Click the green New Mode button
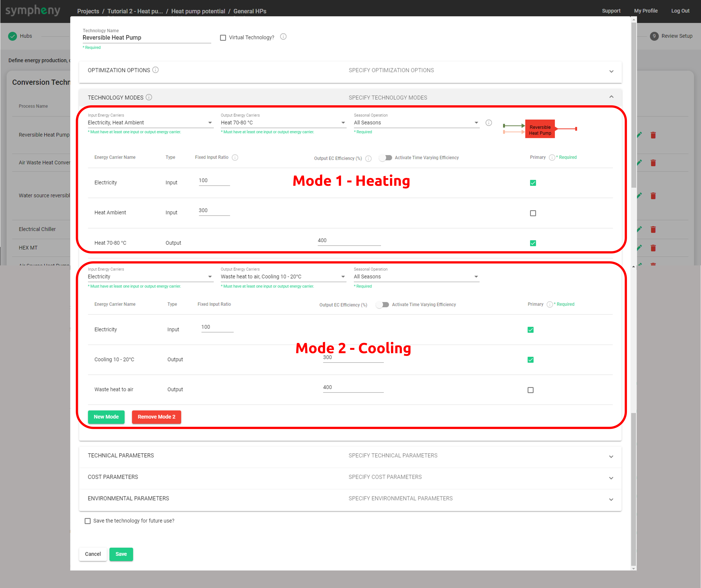This screenshot has height=588, width=701. tap(106, 417)
